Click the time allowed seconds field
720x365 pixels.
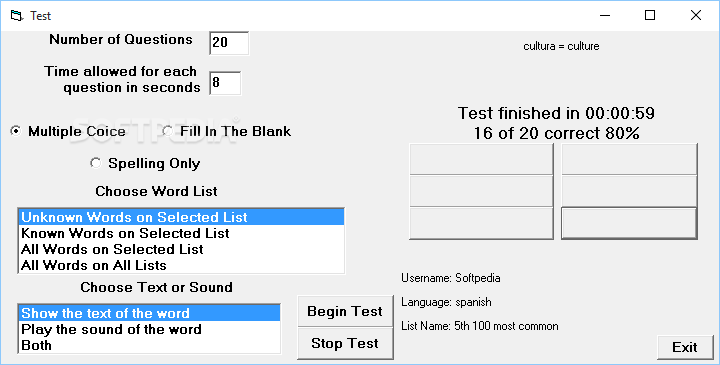coord(225,83)
